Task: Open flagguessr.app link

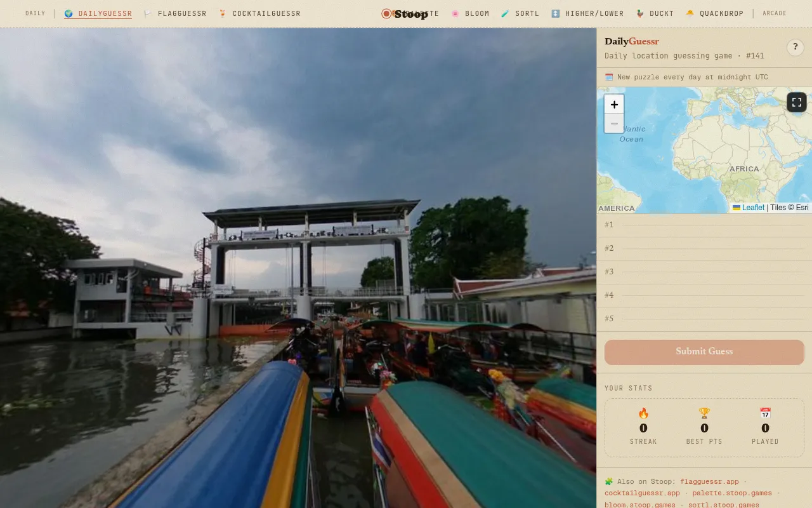Action: [709, 481]
